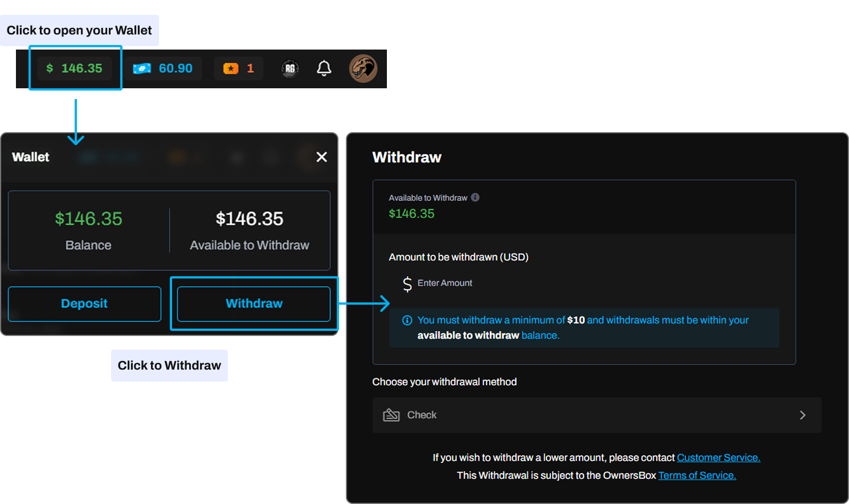
Task: Open the RG responsible gaming icon
Action: [290, 68]
